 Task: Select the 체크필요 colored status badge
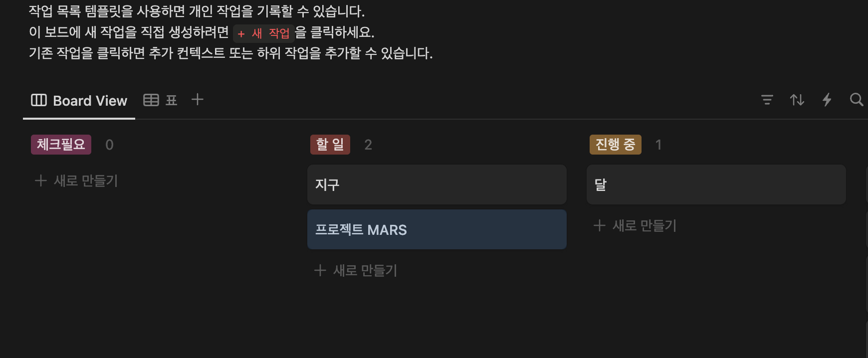click(x=60, y=144)
